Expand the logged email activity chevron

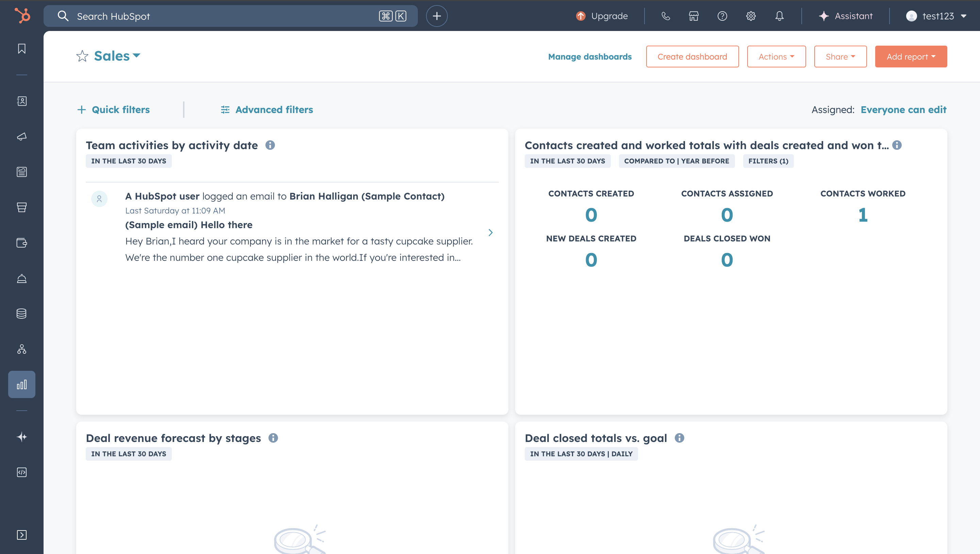click(490, 232)
